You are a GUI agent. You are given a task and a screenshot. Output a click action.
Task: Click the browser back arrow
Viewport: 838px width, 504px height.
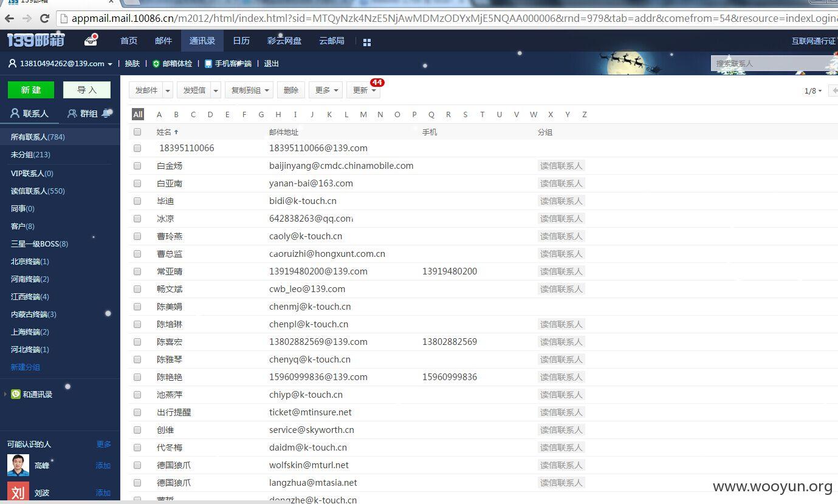(x=10, y=18)
